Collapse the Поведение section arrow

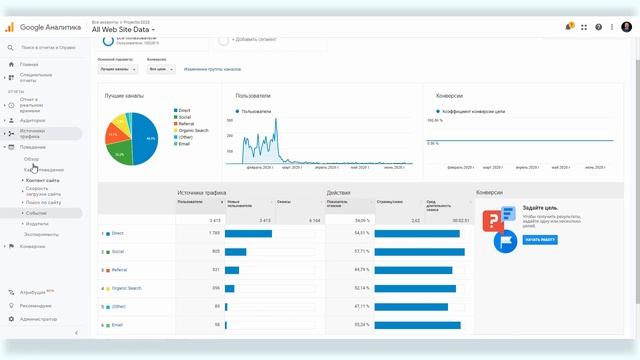point(5,147)
